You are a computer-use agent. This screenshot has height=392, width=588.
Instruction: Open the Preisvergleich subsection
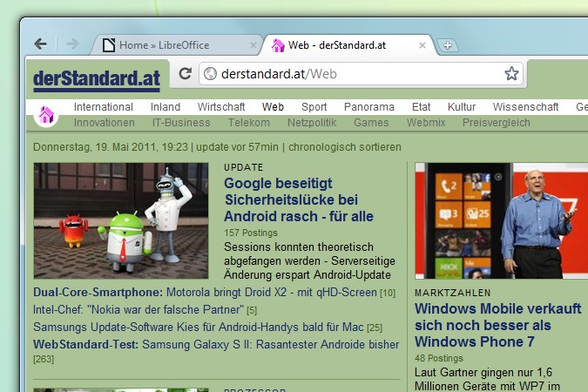click(x=497, y=123)
